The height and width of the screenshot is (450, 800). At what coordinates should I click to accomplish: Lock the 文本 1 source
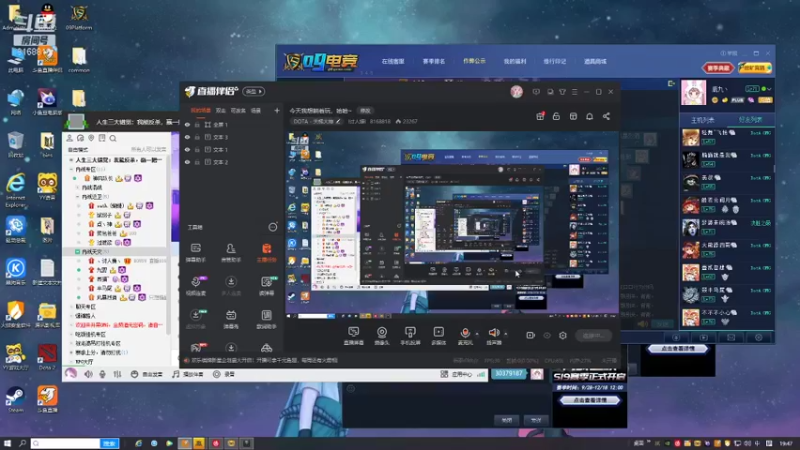pos(197,149)
